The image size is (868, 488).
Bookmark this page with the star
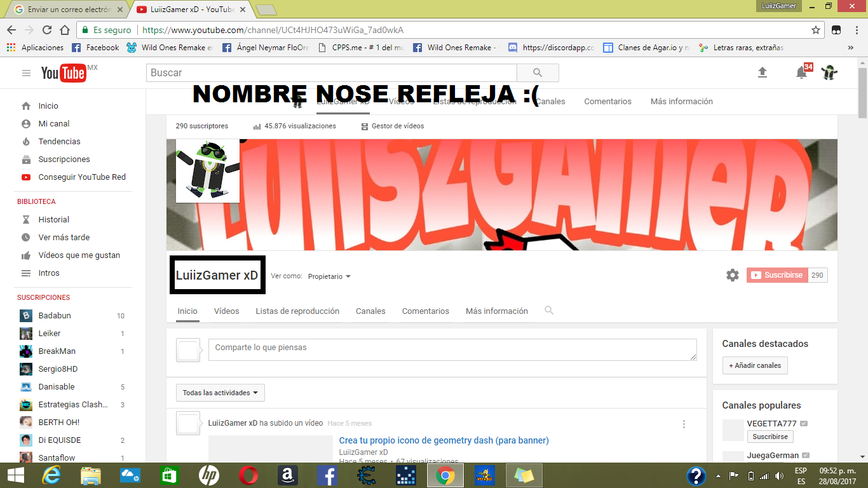[816, 30]
